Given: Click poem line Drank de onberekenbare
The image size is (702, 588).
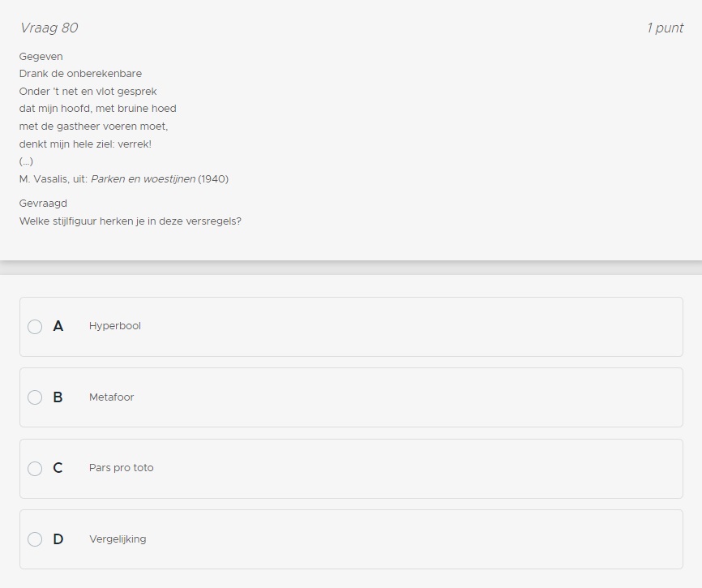Looking at the screenshot, I should 80,74.
